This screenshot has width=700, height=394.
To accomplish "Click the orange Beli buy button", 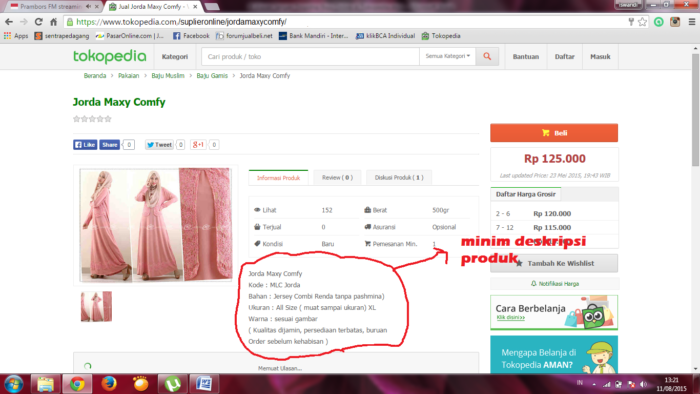I will (554, 133).
